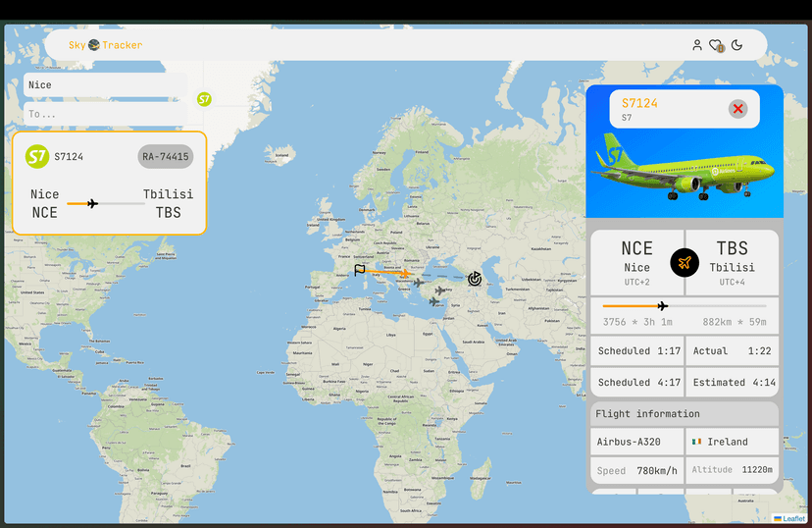Click 'Altitude 11220m' cell
Viewport: 812px width, 528px height.
point(733,470)
